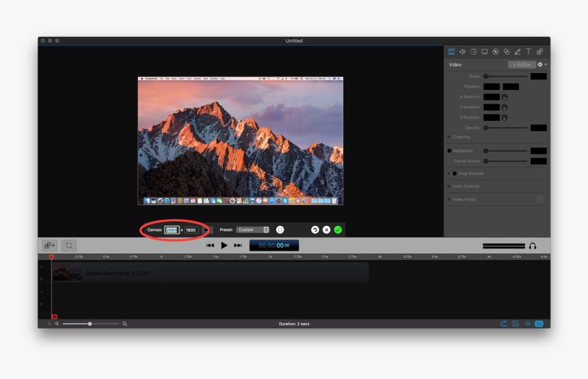Open the Callout properties tab
The image size is (588, 379).
(496, 52)
